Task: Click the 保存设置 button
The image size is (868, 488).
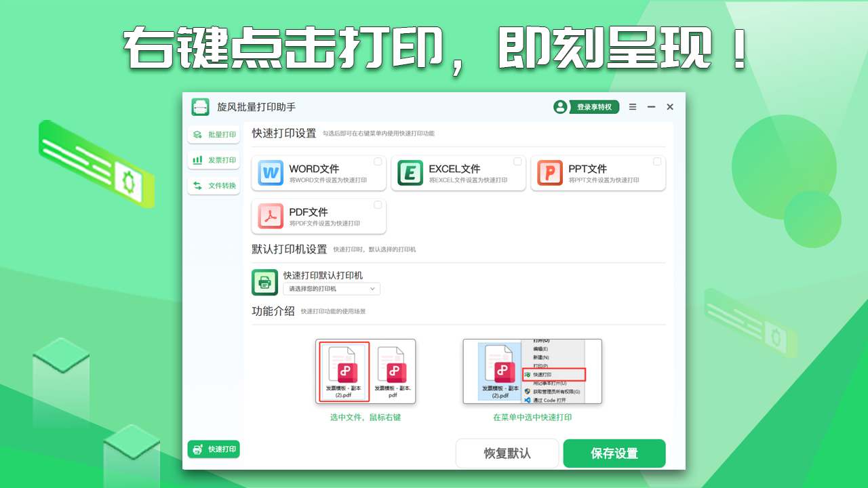Action: coord(614,453)
